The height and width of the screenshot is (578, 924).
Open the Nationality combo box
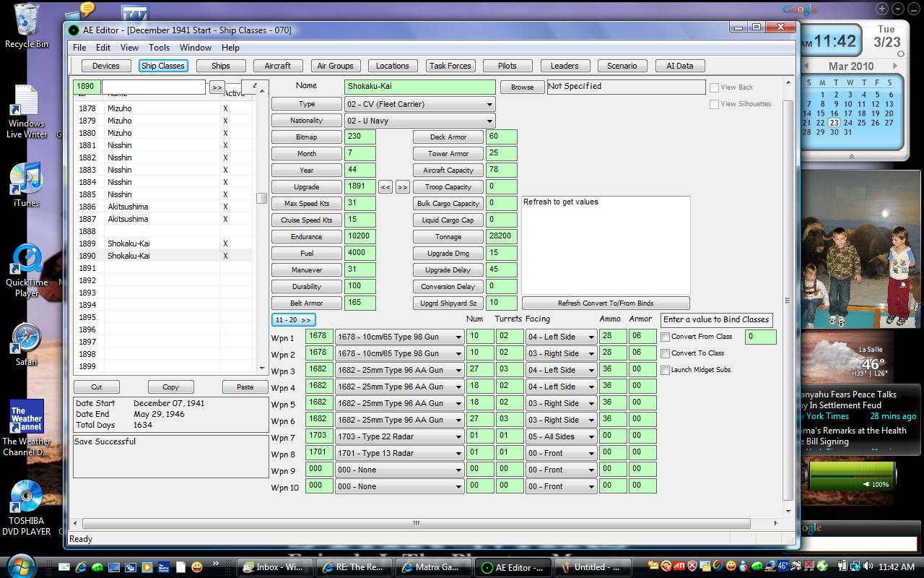(419, 121)
